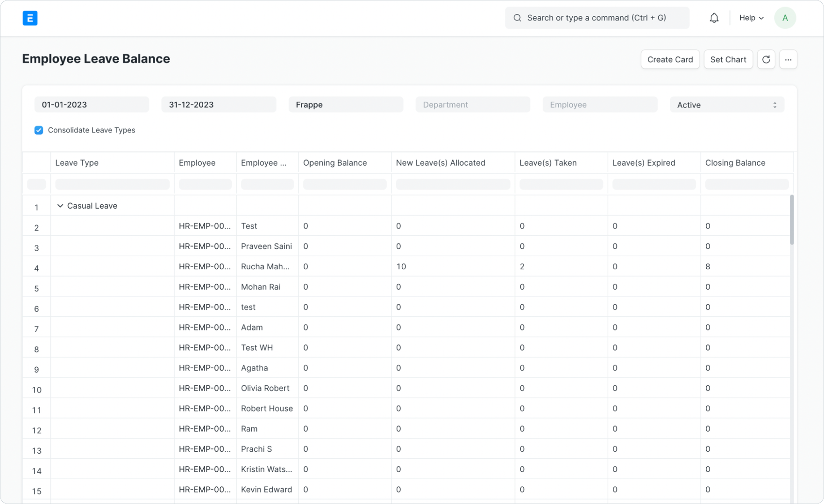Viewport: 824px width, 504px height.
Task: Select the Olivia Robert name cell
Action: pos(267,388)
